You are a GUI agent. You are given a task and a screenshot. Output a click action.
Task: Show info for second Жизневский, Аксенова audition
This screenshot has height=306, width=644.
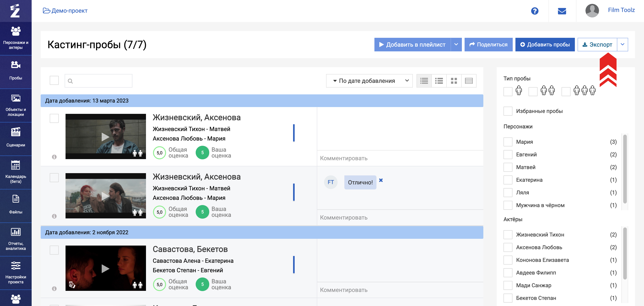54,216
